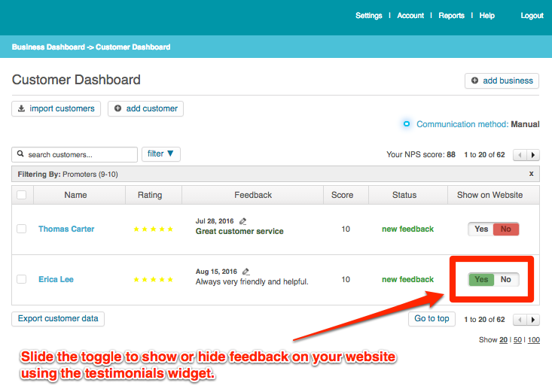Click Thomas Carter's five-star rating
Screen dimensions: 552x392
tap(153, 229)
